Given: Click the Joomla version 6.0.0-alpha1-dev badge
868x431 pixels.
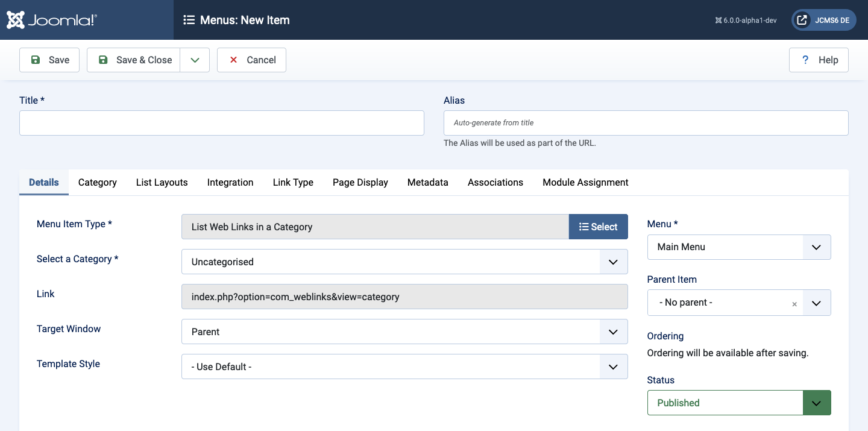Looking at the screenshot, I should pos(746,20).
